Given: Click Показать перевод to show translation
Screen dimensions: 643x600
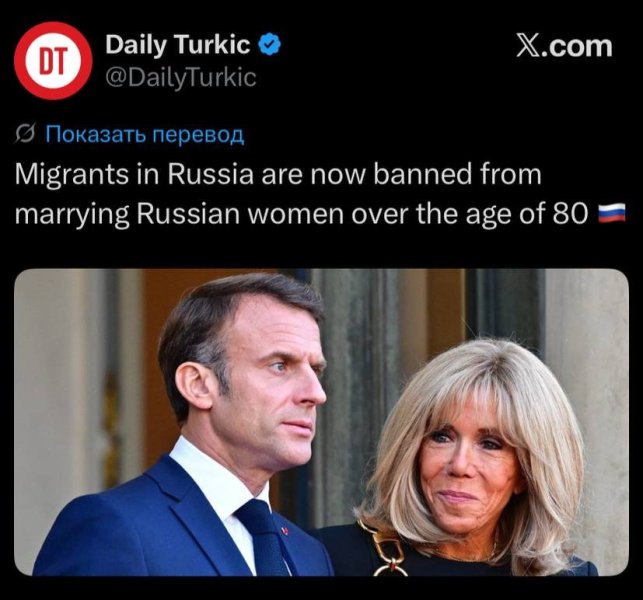Looking at the screenshot, I should click(145, 134).
